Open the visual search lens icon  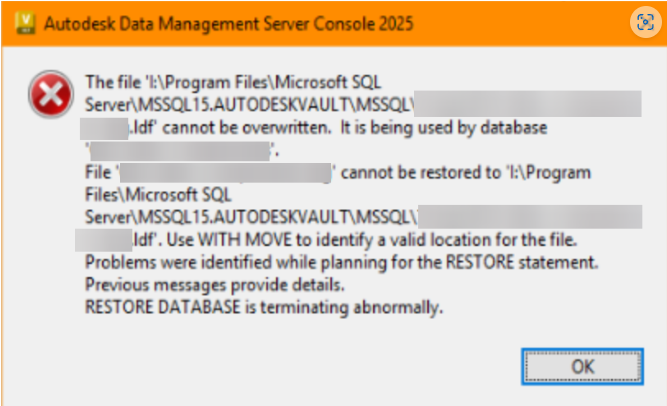645,22
